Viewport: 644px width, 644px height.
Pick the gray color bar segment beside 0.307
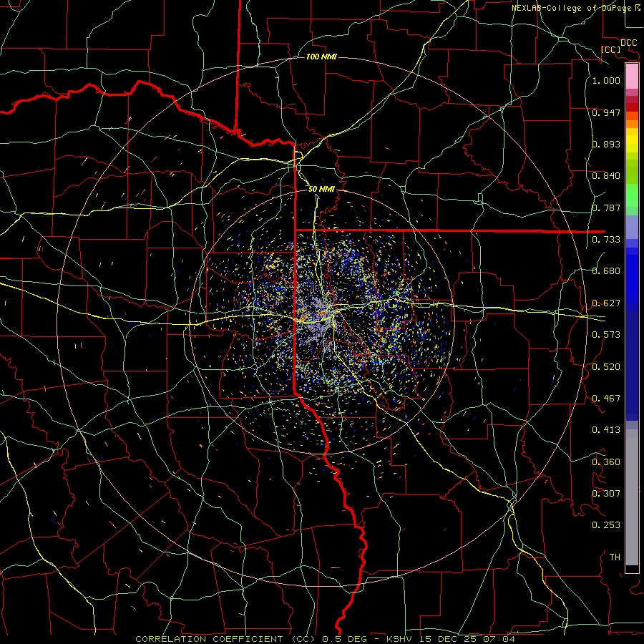(632, 497)
